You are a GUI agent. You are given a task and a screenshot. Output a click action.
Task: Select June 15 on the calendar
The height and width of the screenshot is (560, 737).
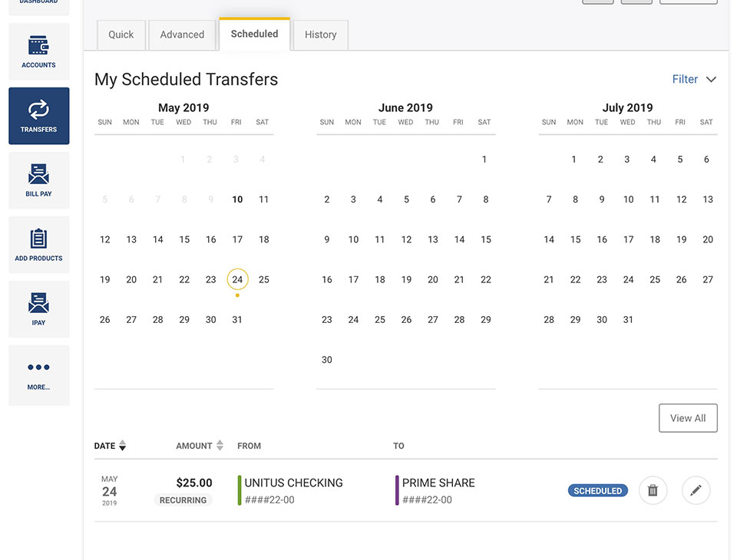(x=485, y=239)
